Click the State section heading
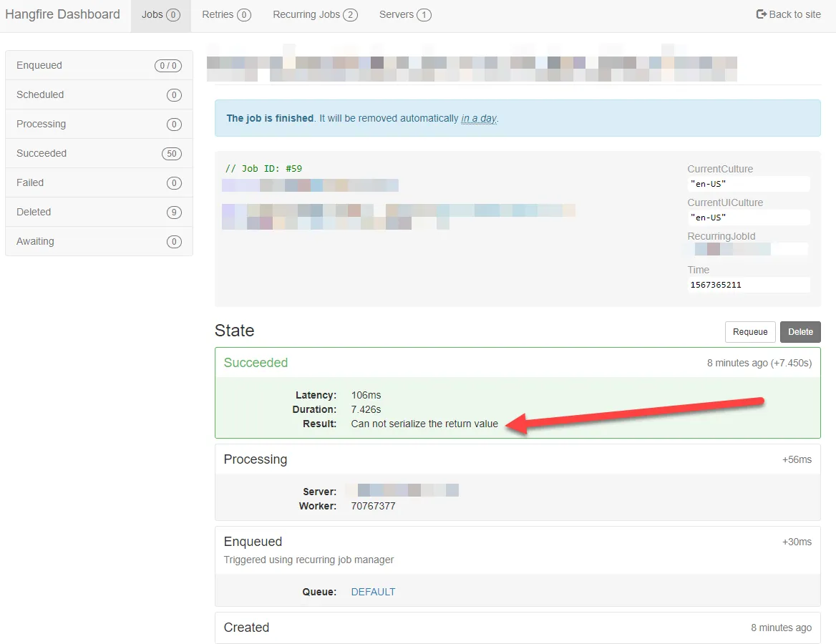Screen dimensions: 836x644 tap(235, 331)
